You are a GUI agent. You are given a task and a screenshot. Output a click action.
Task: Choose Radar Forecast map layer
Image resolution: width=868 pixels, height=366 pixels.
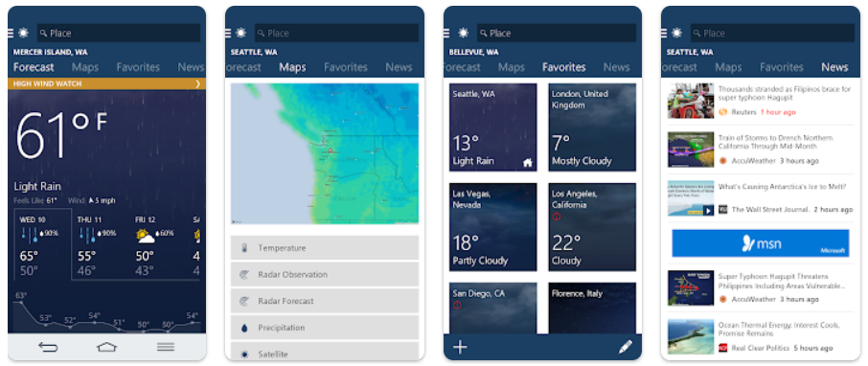(325, 301)
